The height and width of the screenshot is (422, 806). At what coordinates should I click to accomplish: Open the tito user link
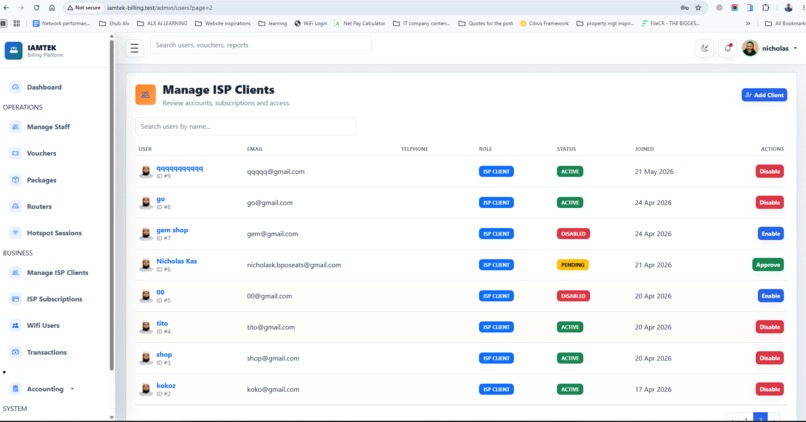[162, 323]
